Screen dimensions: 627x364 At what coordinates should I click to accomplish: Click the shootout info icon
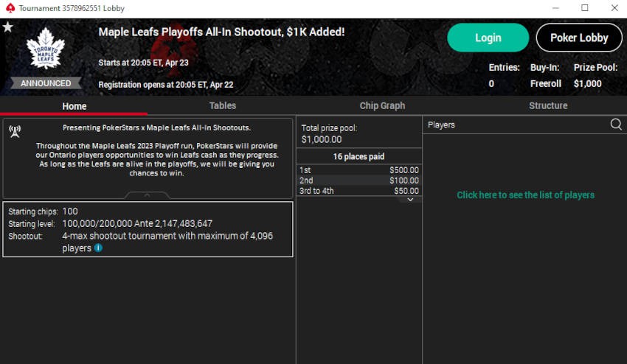tap(98, 248)
